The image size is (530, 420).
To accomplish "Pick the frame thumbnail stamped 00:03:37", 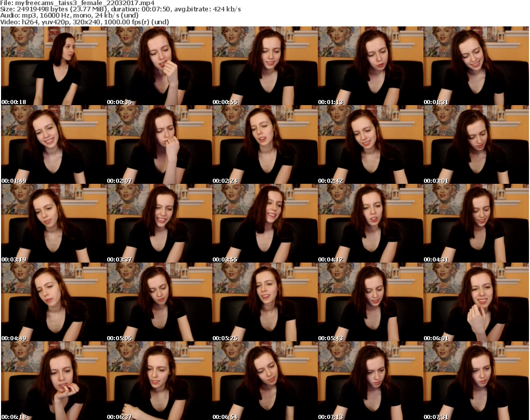I will pyautogui.click(x=159, y=224).
